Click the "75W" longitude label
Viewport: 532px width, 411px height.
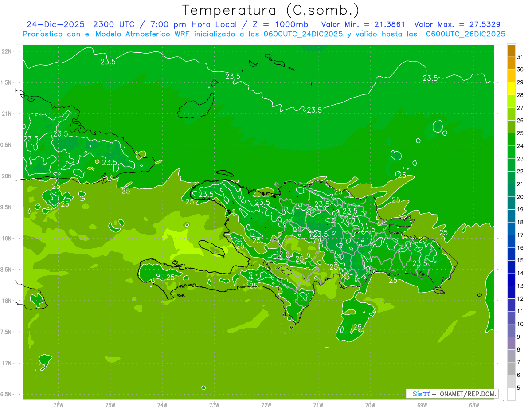point(110,405)
